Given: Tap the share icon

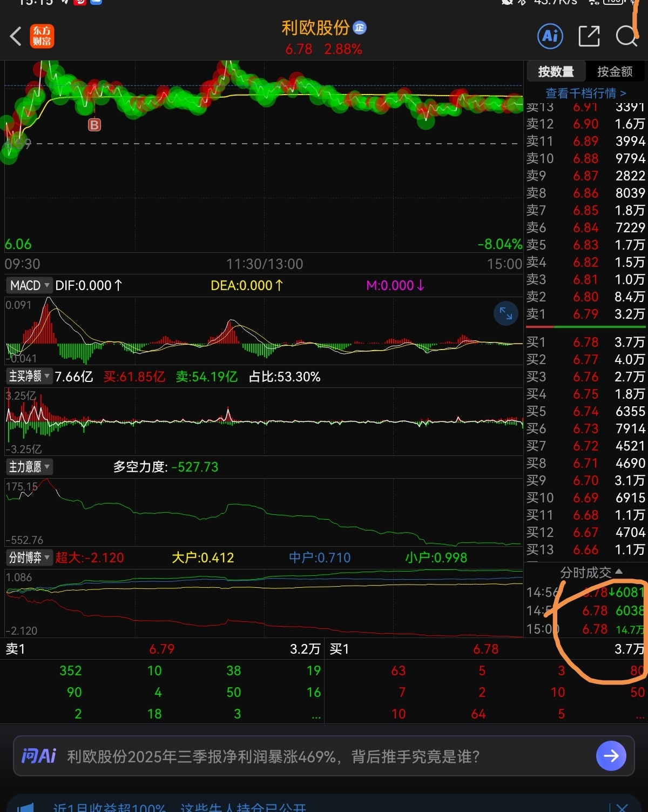Looking at the screenshot, I should (x=589, y=36).
